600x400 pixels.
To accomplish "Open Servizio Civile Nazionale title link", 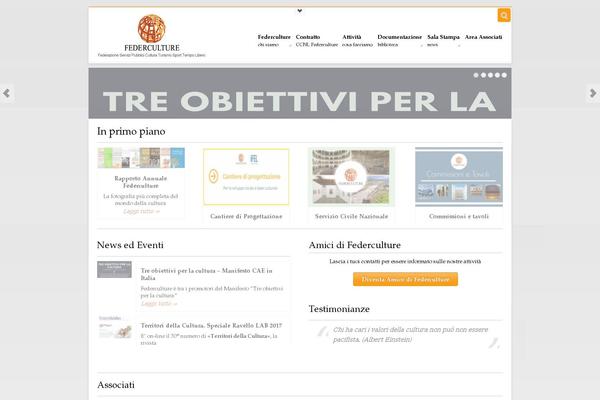I will tap(351, 216).
